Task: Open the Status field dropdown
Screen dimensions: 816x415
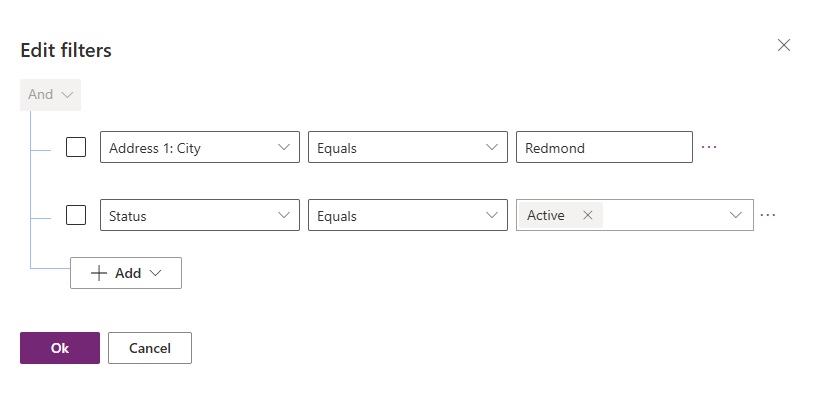Action: (200, 215)
